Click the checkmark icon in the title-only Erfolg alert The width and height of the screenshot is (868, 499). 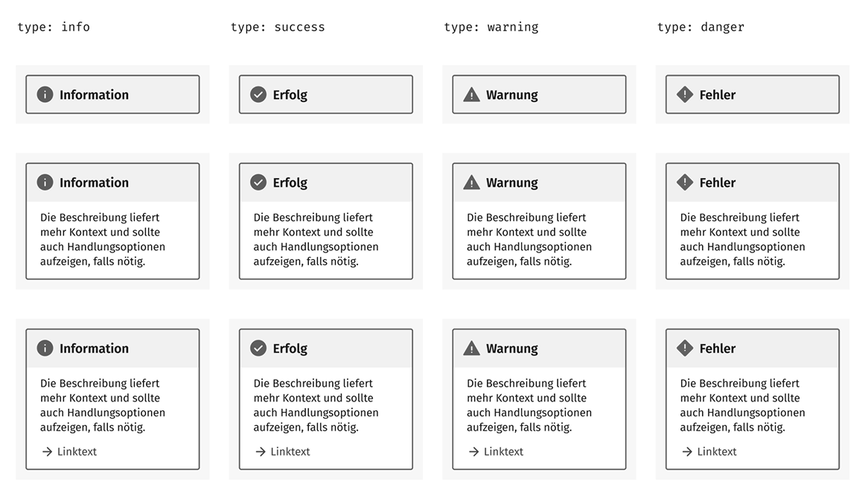click(x=258, y=95)
